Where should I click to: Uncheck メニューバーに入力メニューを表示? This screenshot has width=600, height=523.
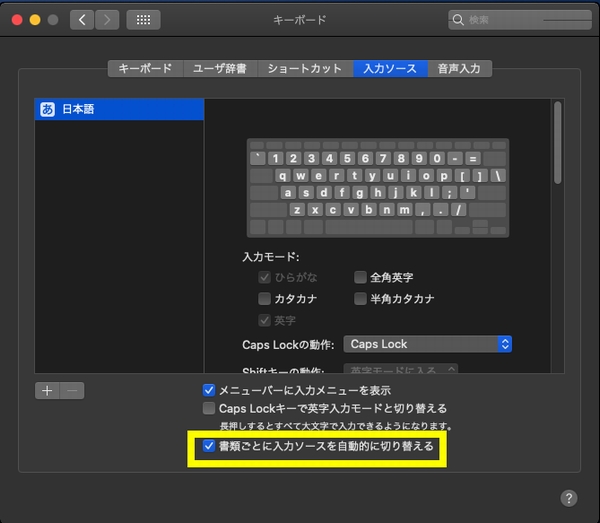[x=209, y=390]
